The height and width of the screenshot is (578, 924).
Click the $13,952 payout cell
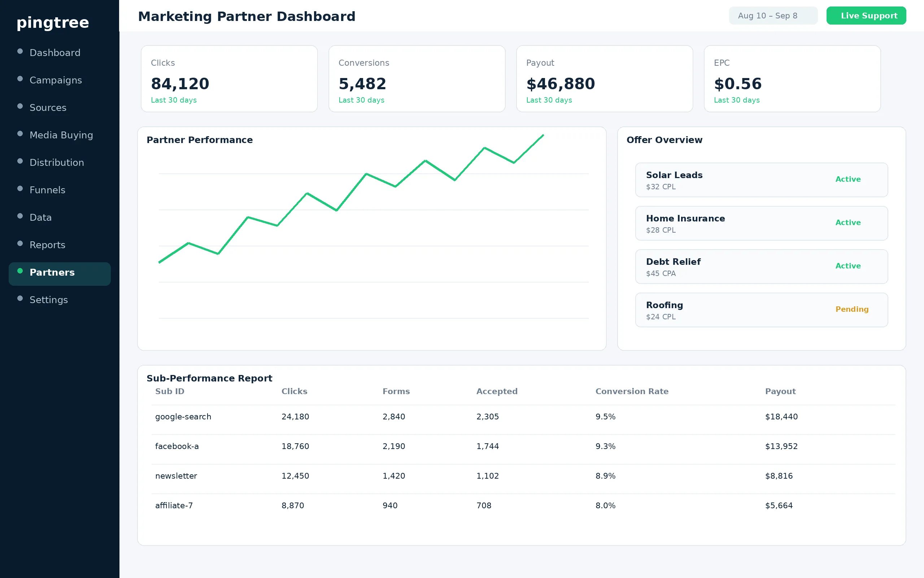coord(781,447)
